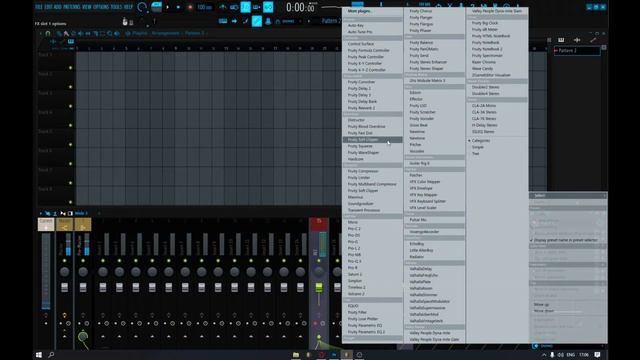Click the highlighted blue draw-tool icon in second toolbar row
The image size is (640, 360).
coord(257,21)
